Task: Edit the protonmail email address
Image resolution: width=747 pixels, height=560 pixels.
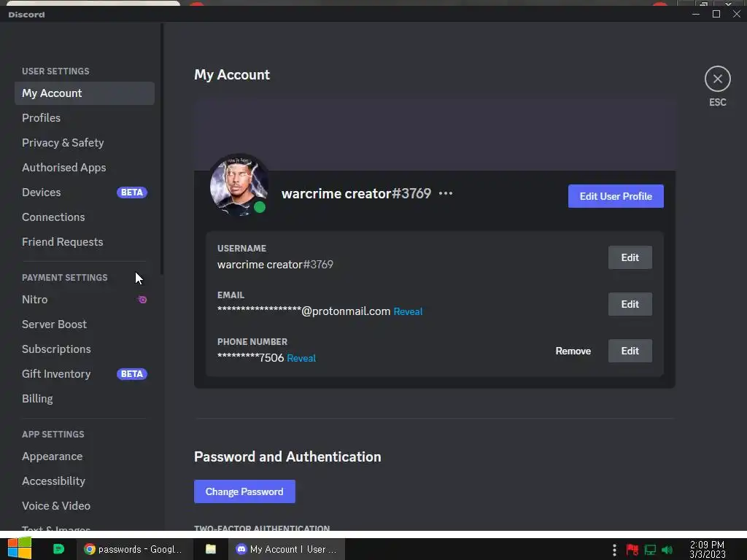Action: (630, 304)
